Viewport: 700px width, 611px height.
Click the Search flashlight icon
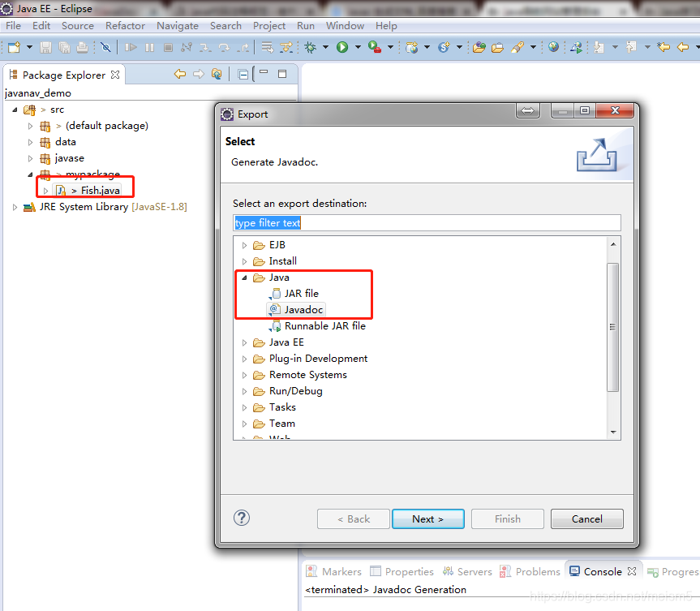[x=517, y=47]
